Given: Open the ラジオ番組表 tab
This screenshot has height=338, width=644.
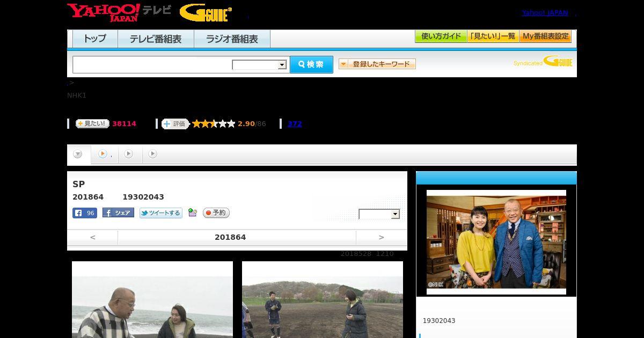Looking at the screenshot, I should pos(232,39).
